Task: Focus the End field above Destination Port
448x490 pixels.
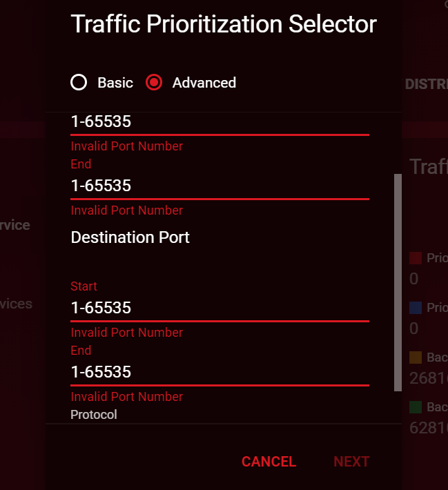Action: (220, 186)
